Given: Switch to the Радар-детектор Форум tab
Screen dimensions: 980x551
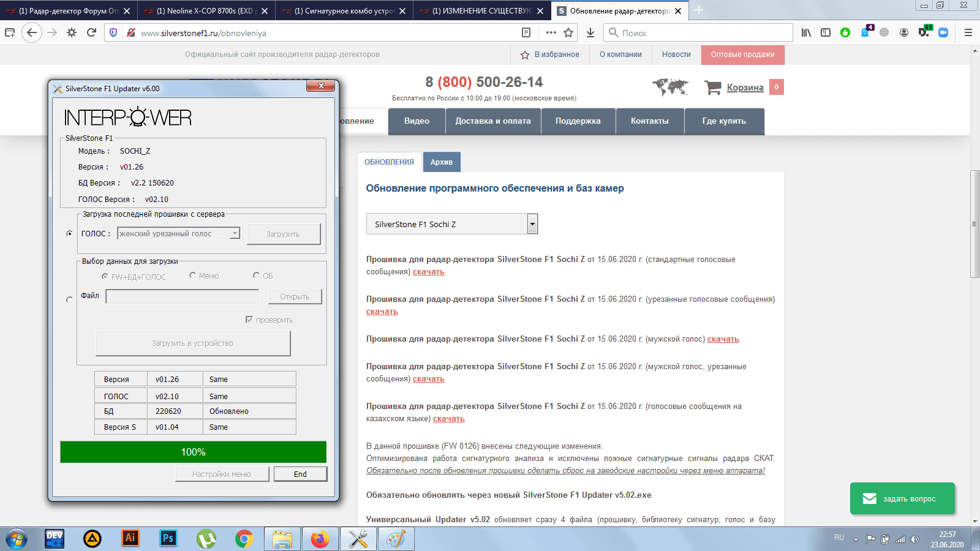Looking at the screenshot, I should click(69, 11).
